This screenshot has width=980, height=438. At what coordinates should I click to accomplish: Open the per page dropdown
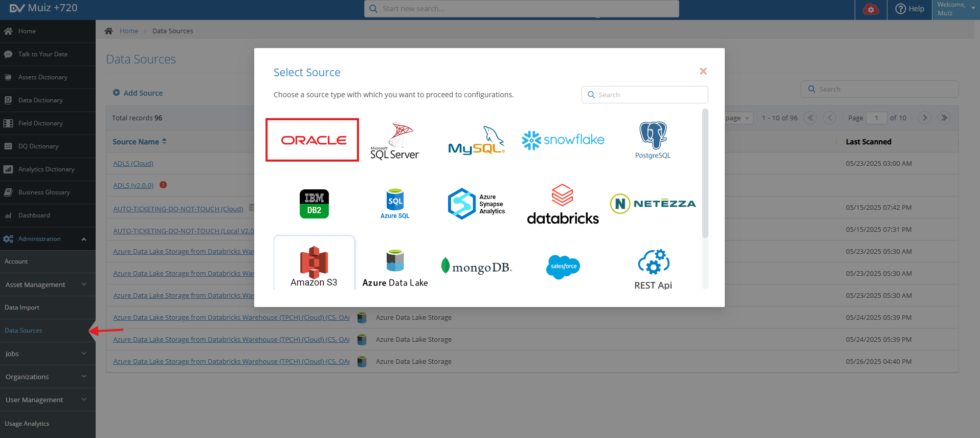click(739, 118)
